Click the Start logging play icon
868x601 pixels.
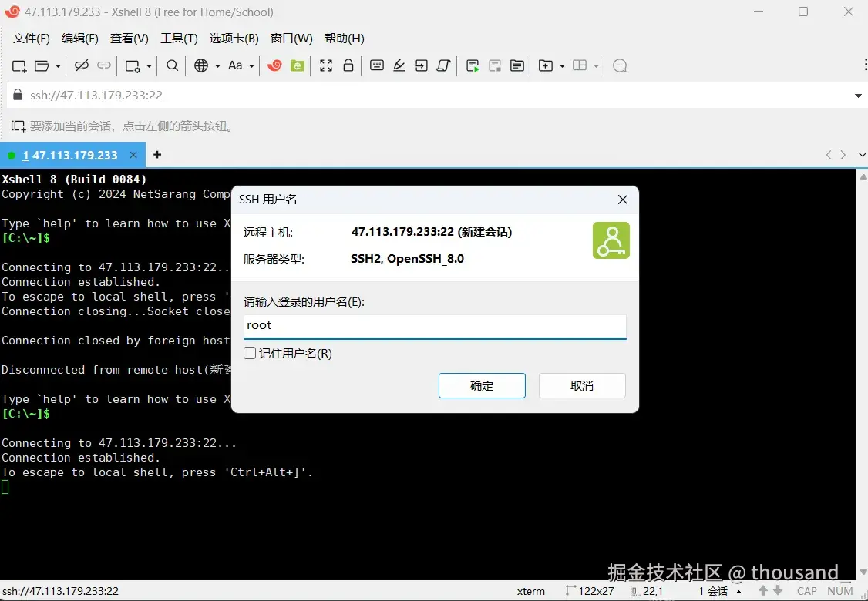pos(473,65)
